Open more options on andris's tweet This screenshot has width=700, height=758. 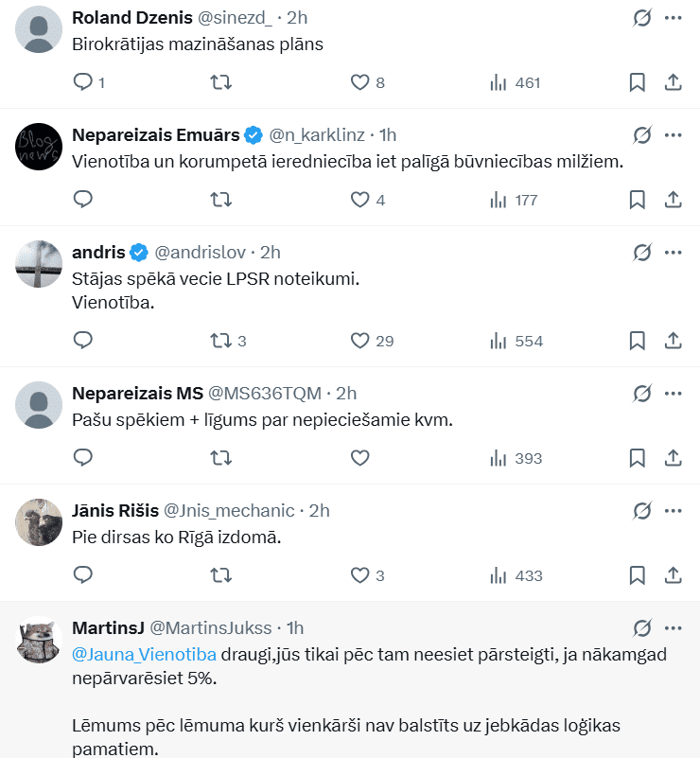(x=674, y=253)
